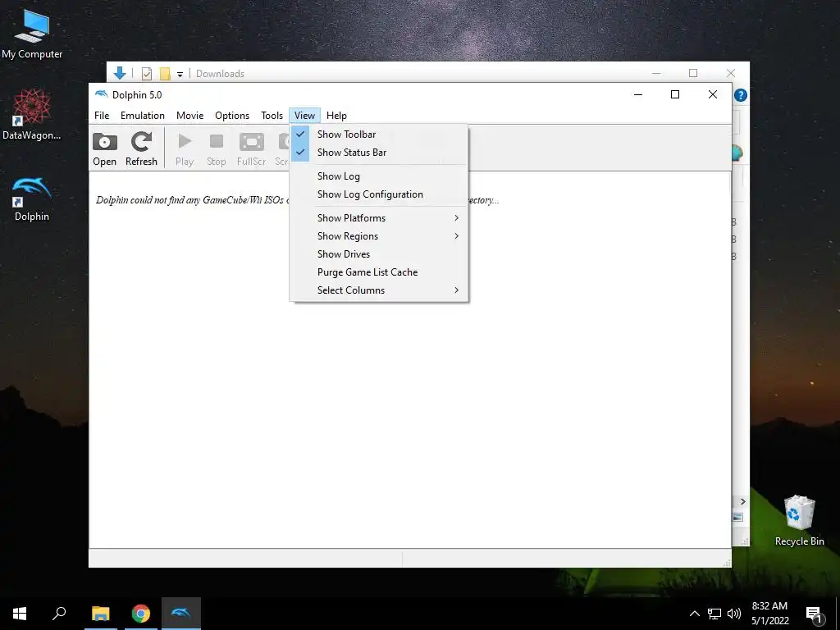Expand the Show Regions submenu
840x630 pixels.
tap(379, 236)
